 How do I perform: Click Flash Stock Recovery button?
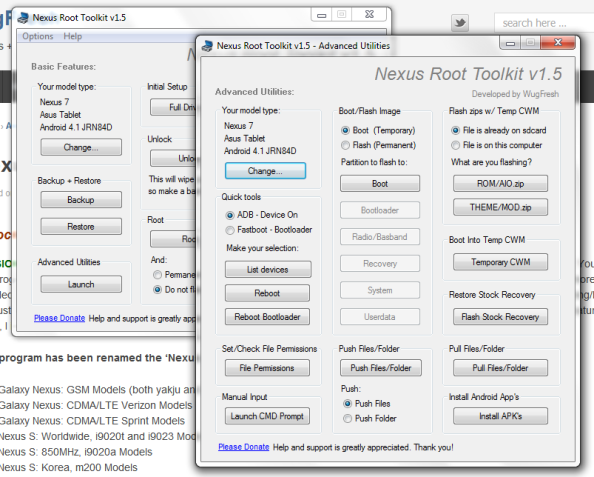tap(500, 317)
